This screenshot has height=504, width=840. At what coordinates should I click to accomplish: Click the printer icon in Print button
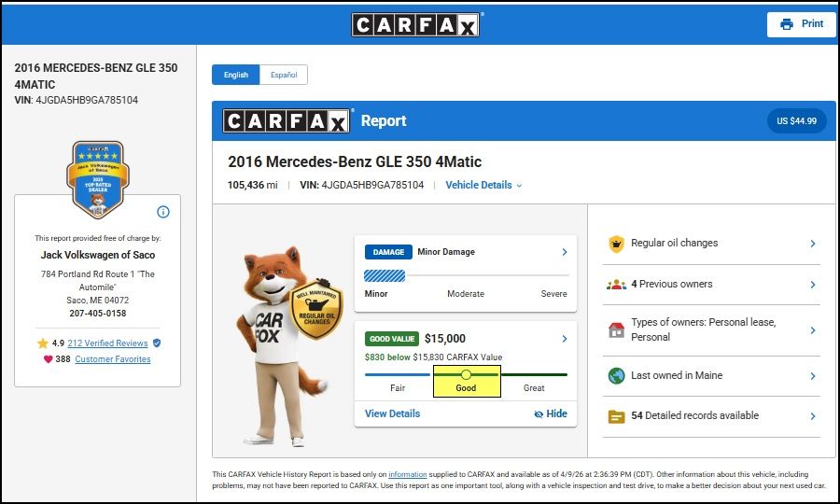[787, 24]
